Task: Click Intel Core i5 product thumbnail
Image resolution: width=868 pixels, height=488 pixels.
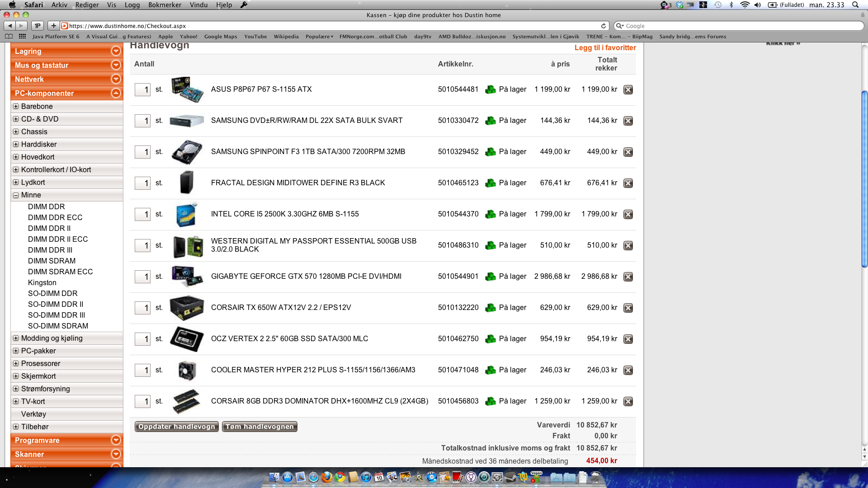Action: point(187,214)
